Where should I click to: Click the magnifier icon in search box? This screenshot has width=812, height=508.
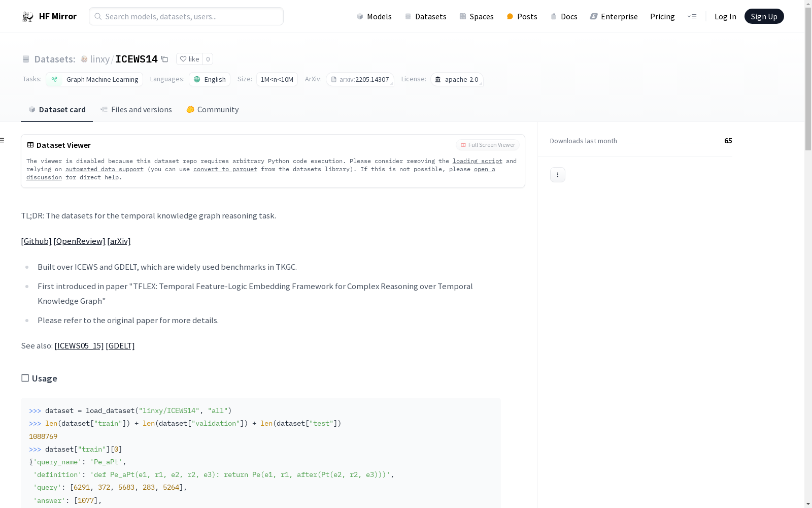98,16
